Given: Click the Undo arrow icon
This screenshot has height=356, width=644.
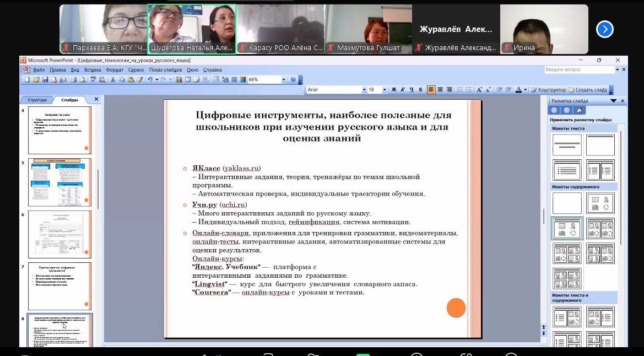Looking at the screenshot, I should [149, 80].
